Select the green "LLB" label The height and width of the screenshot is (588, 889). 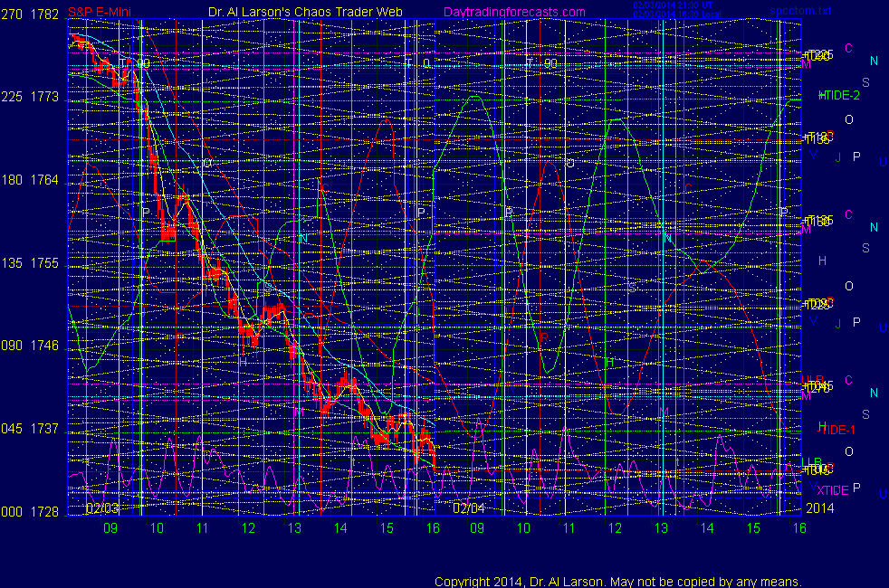(811, 462)
